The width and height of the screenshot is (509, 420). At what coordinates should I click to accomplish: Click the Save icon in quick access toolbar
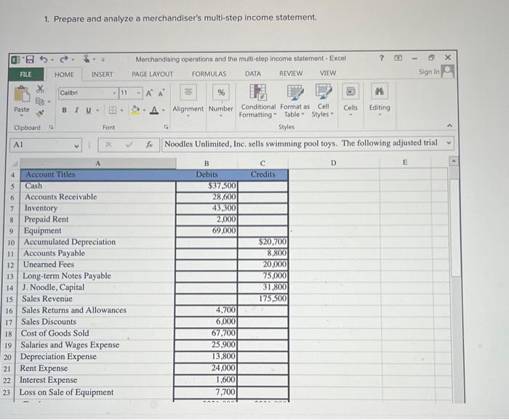coord(30,60)
